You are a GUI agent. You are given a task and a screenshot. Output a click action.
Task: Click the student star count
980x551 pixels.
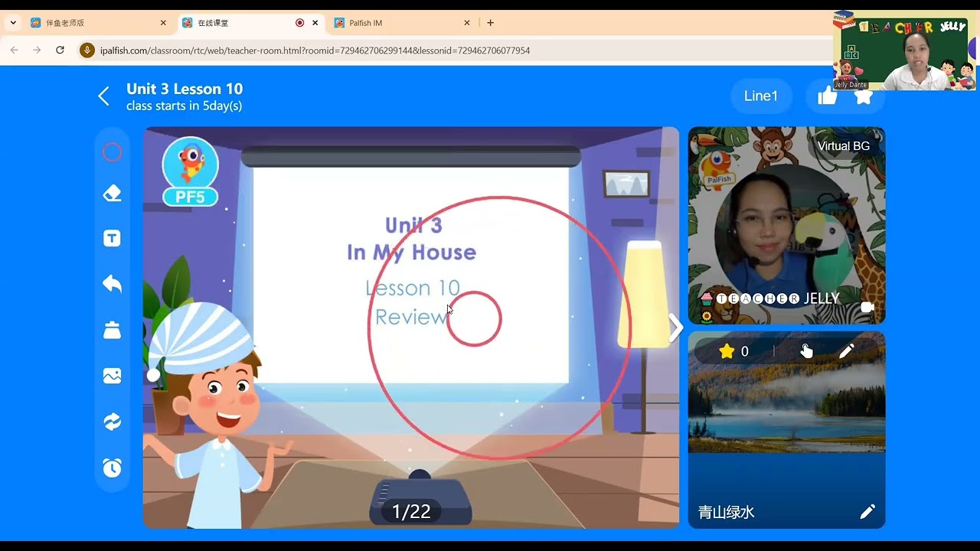(x=734, y=351)
